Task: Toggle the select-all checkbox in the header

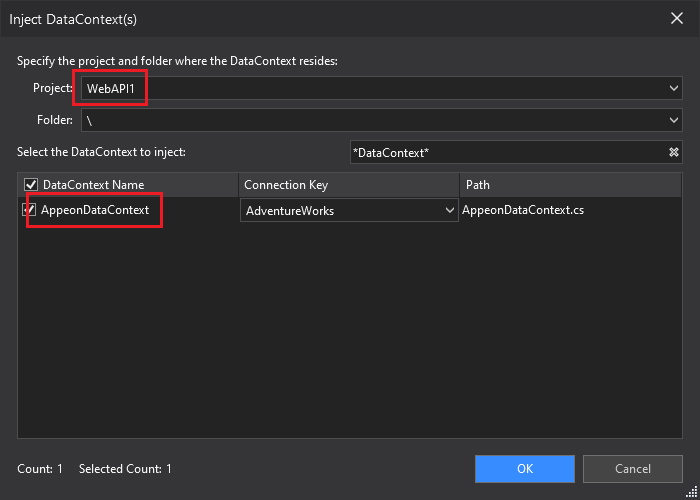Action: click(30, 185)
